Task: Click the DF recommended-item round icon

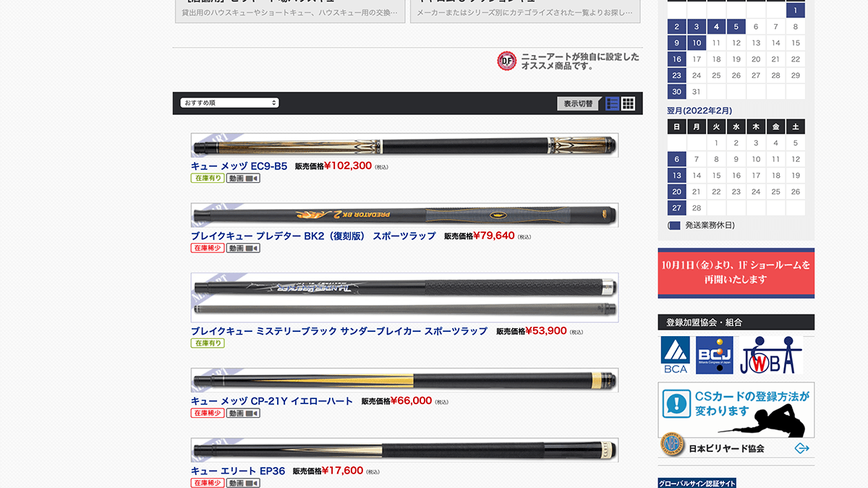Action: (x=507, y=61)
